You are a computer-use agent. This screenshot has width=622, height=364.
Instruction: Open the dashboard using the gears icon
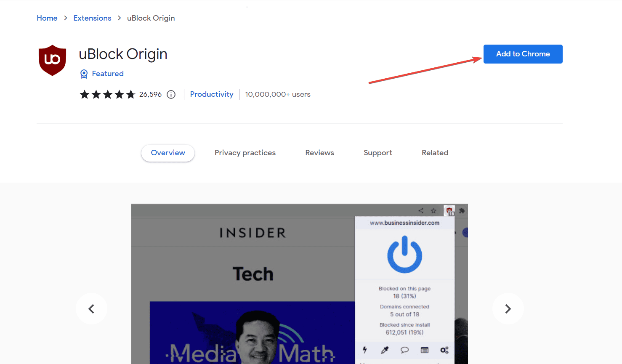tap(444, 350)
